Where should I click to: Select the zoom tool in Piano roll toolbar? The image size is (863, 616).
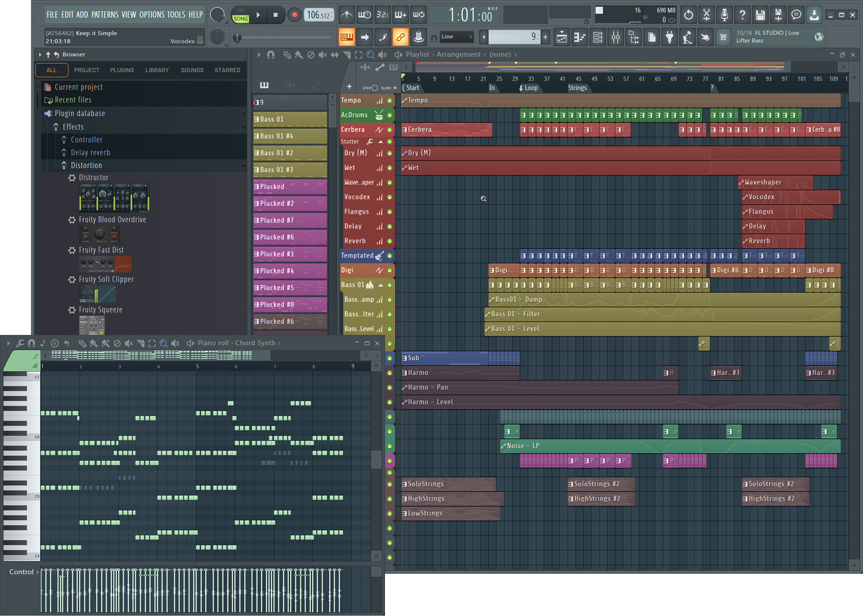[164, 343]
